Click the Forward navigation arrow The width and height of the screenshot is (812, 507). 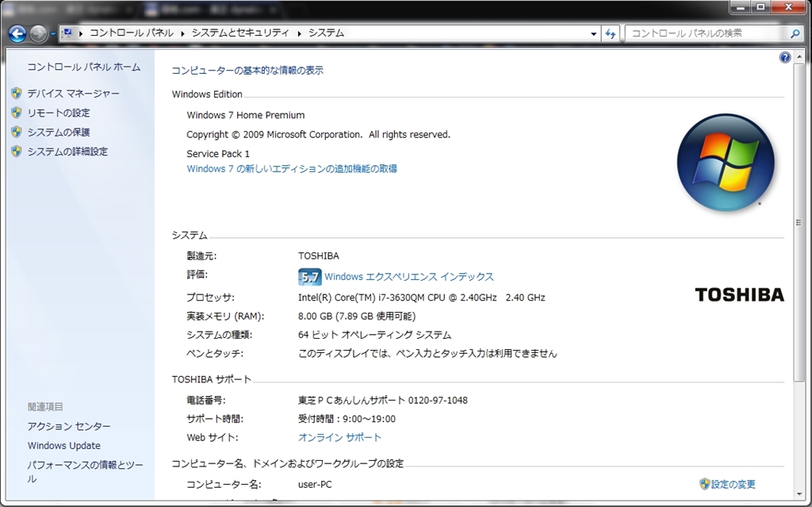click(38, 33)
